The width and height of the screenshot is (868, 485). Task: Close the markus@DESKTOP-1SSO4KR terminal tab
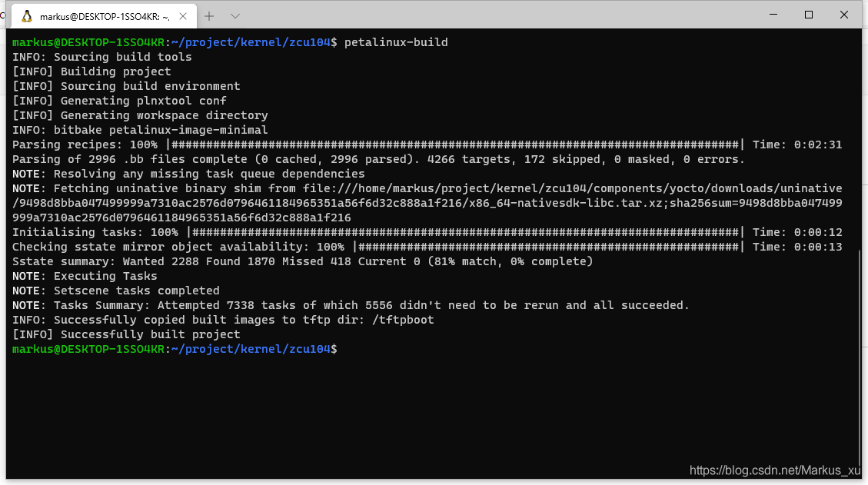pyautogui.click(x=185, y=15)
